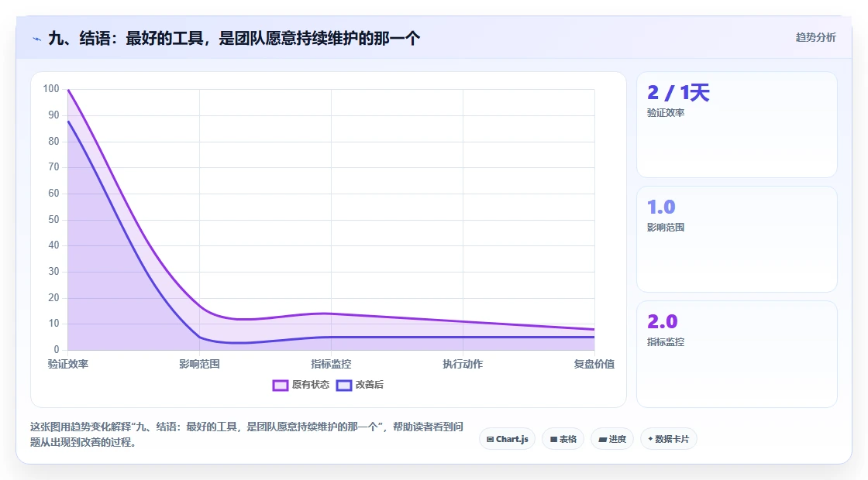
Task: Click the 趋势分析 label in the header
Action: click(815, 38)
